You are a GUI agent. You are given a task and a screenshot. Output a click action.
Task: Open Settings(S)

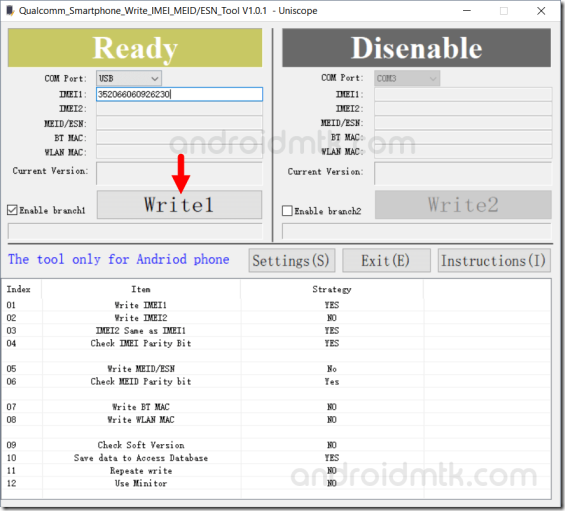292,260
